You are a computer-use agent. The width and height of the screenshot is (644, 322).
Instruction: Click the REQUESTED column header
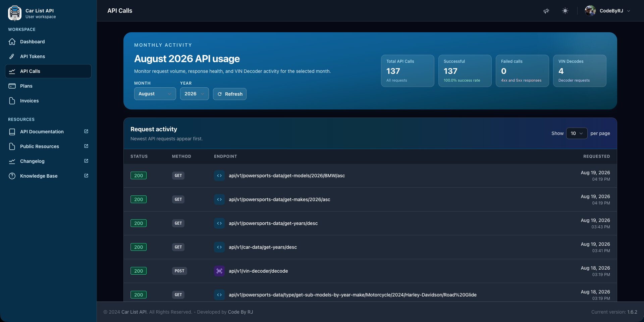click(x=596, y=156)
